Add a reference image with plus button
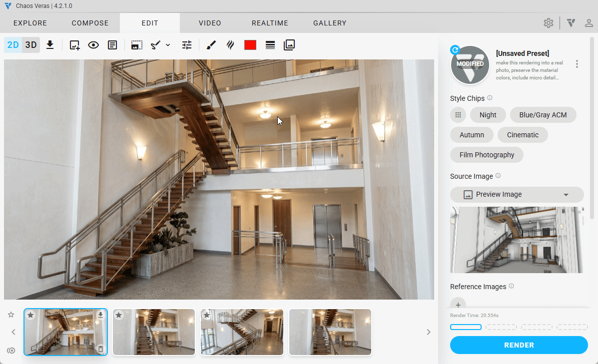Viewport: 598px width, 364px height. click(x=458, y=304)
